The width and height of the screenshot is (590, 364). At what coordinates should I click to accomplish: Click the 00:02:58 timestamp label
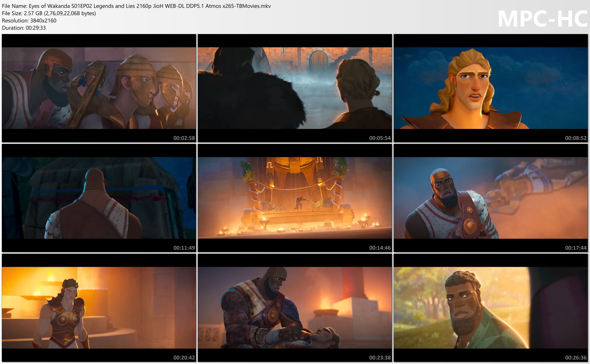click(184, 138)
